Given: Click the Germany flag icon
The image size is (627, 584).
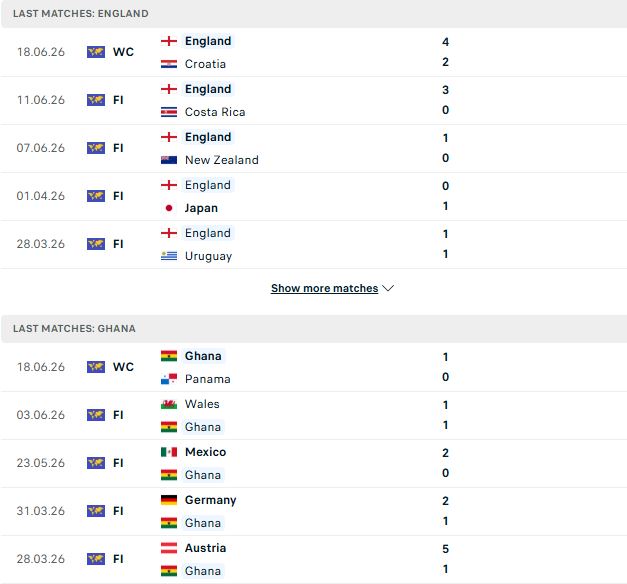Looking at the screenshot, I should (169, 500).
